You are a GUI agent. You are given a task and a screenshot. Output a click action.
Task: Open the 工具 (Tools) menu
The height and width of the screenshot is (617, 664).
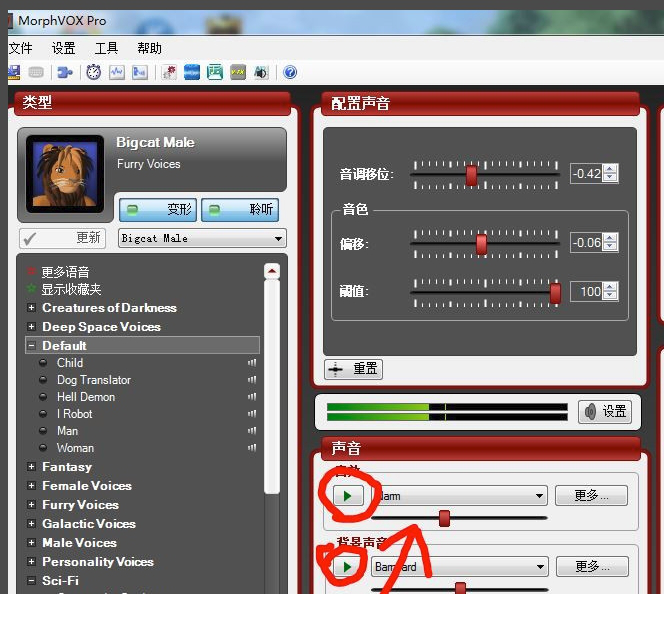click(106, 48)
